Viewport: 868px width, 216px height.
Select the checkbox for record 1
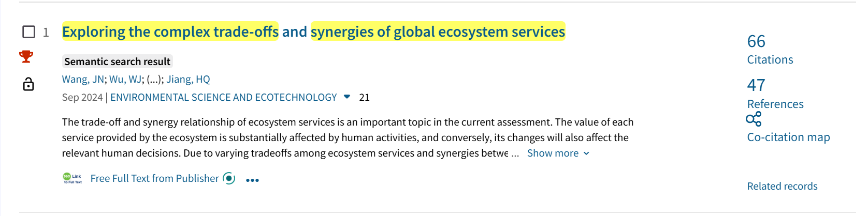pyautogui.click(x=29, y=32)
